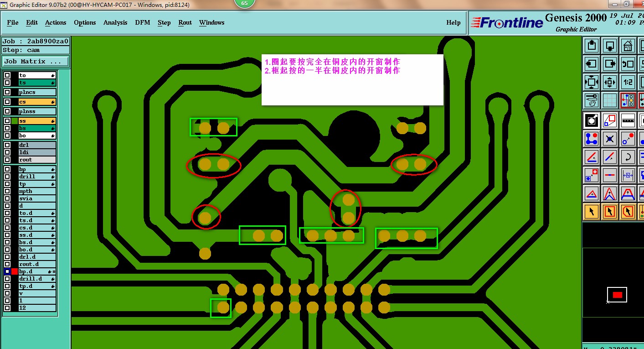The width and height of the screenshot is (644, 349).
Task: Select the plain arrow pointer tool
Action: (x=592, y=212)
